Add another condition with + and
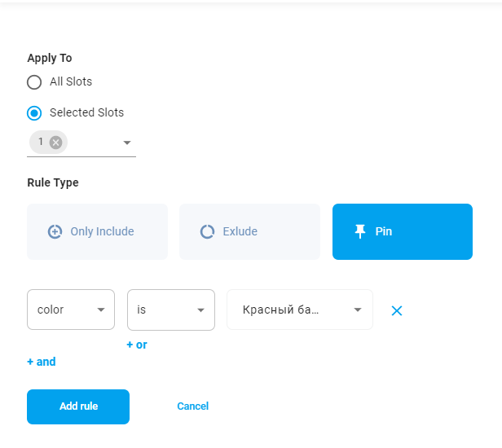Viewport: 502px width, 448px height. coord(42,362)
